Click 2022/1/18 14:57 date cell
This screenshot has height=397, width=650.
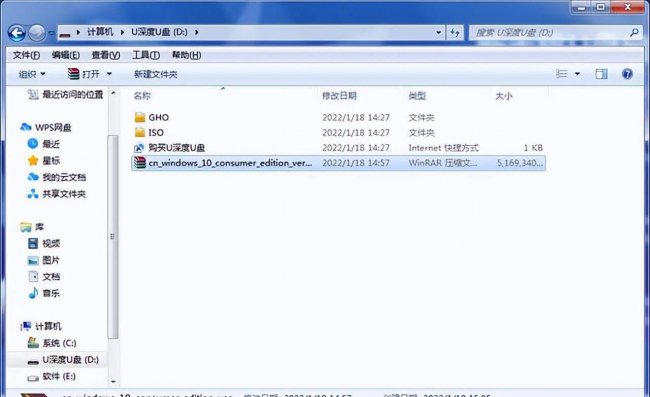coord(356,163)
